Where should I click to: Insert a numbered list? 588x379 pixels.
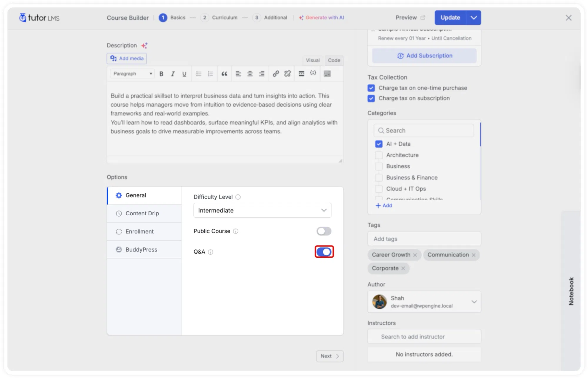(x=210, y=74)
